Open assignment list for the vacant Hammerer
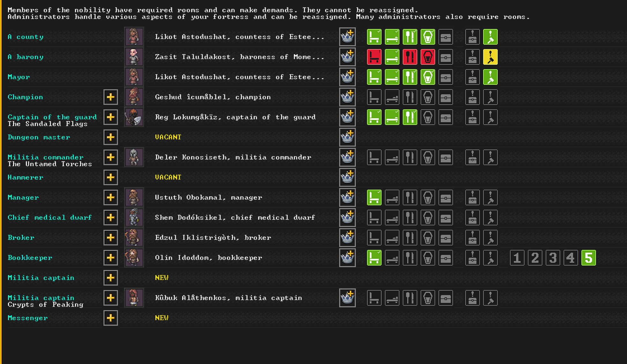Screen dimensions: 627x364 point(110,177)
